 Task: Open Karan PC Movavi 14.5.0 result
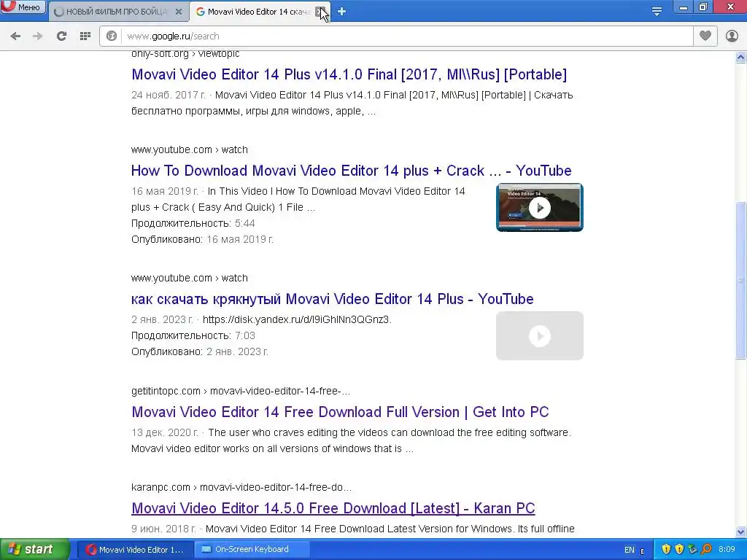[x=333, y=508]
